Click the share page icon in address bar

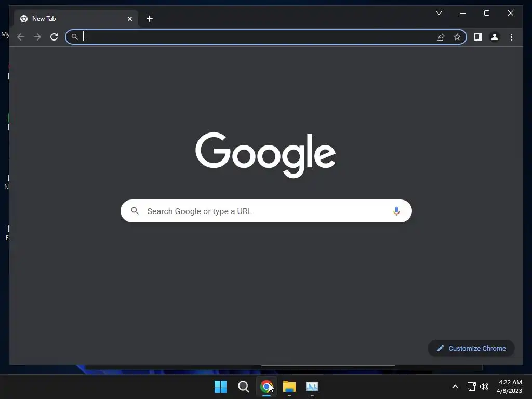click(x=441, y=37)
